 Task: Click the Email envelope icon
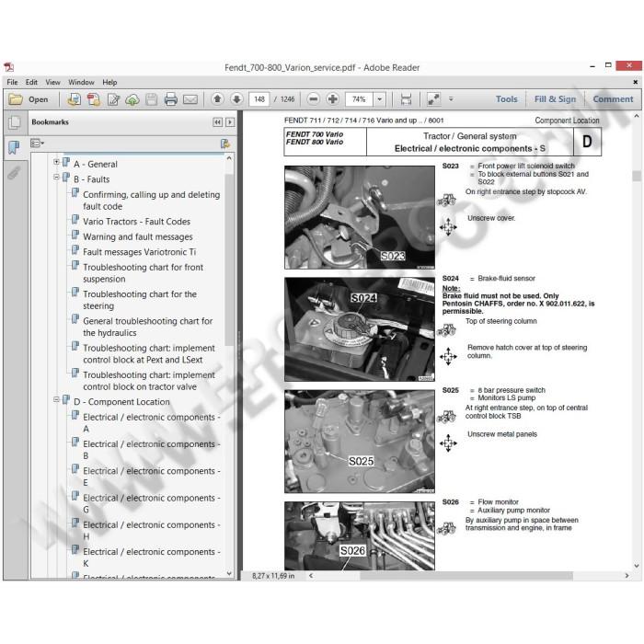click(190, 99)
